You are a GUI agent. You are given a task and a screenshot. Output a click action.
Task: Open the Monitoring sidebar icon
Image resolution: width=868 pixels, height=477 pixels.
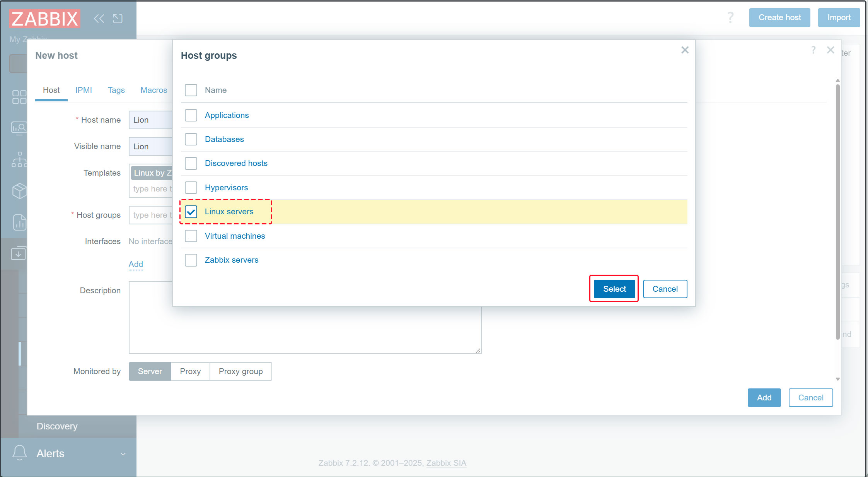[x=19, y=128]
